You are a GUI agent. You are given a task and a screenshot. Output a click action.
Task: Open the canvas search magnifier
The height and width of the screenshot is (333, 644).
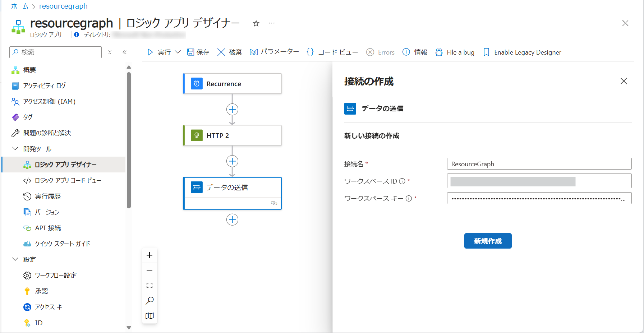point(149,300)
